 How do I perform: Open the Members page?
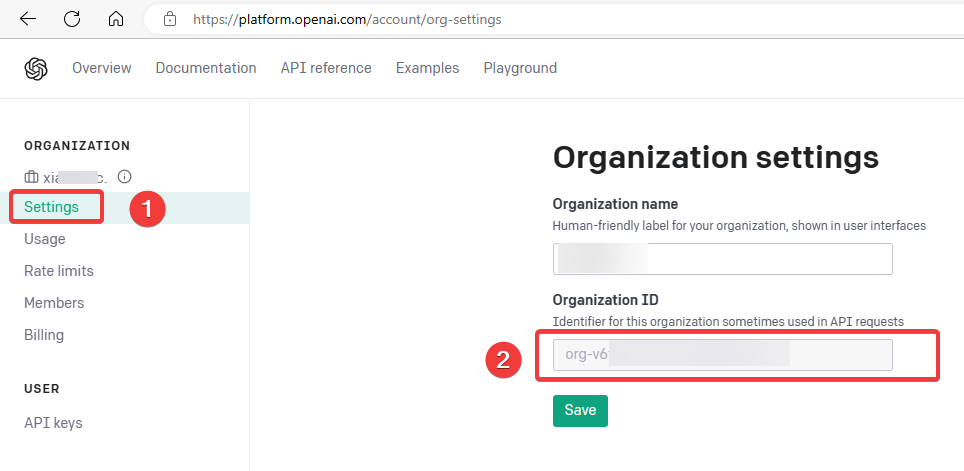[x=54, y=303]
